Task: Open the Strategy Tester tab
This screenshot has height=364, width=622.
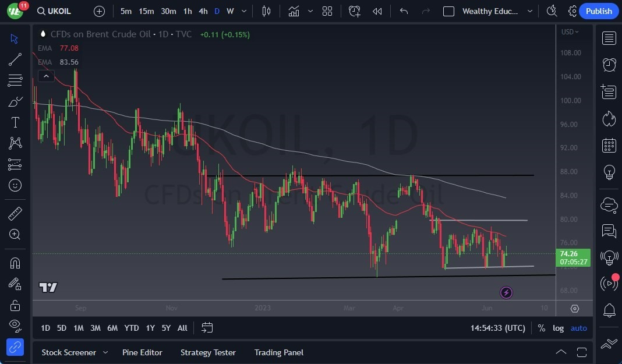Action: pyautogui.click(x=208, y=352)
